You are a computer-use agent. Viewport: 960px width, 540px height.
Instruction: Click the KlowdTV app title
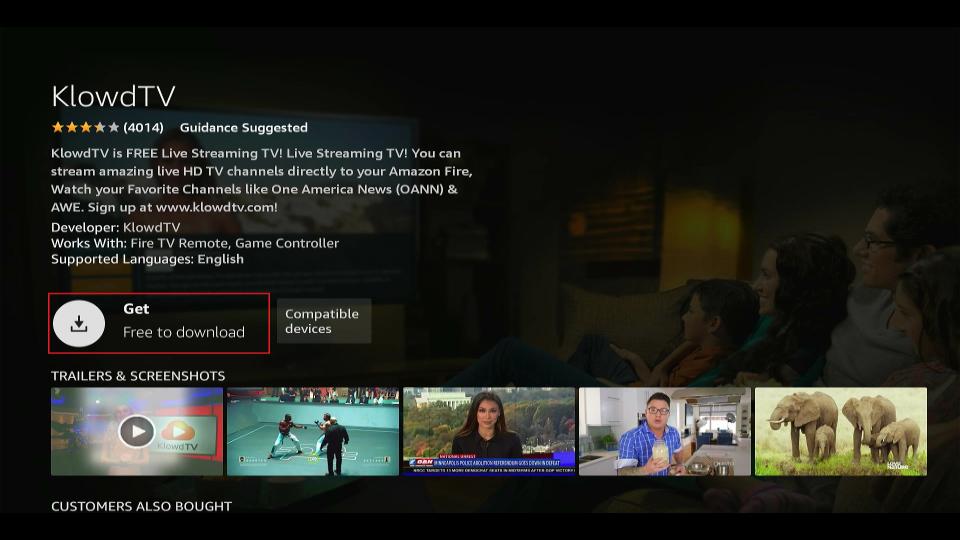point(113,96)
